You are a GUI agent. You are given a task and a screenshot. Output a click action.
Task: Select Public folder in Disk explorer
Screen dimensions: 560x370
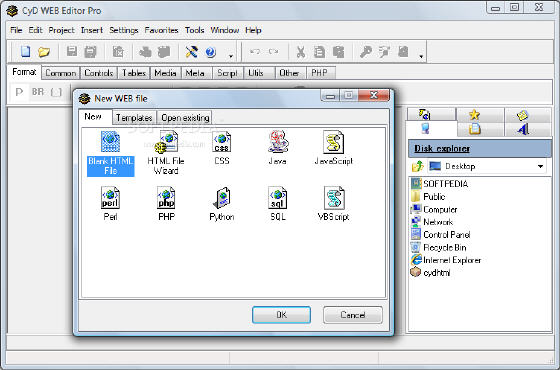click(434, 196)
